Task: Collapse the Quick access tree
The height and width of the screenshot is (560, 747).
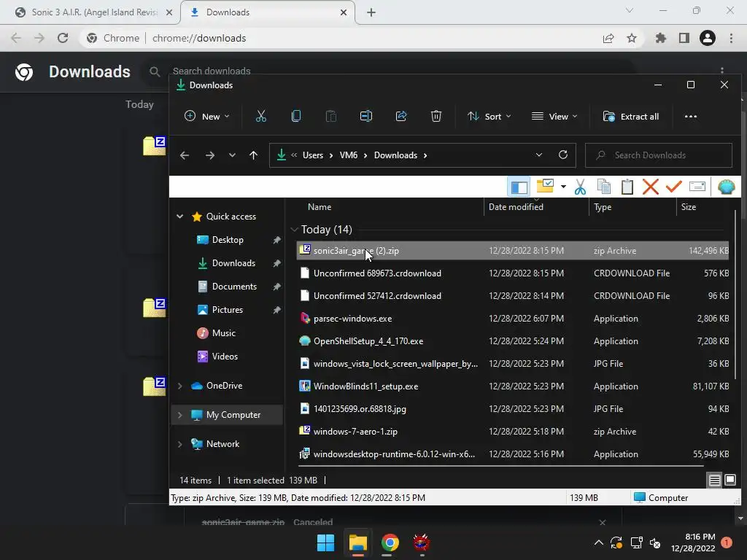Action: click(x=179, y=216)
